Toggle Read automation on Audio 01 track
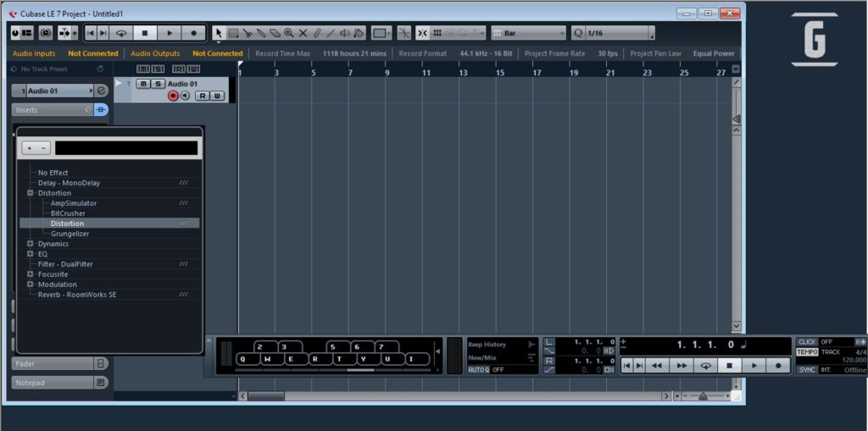Image resolution: width=868 pixels, height=431 pixels. pos(203,96)
